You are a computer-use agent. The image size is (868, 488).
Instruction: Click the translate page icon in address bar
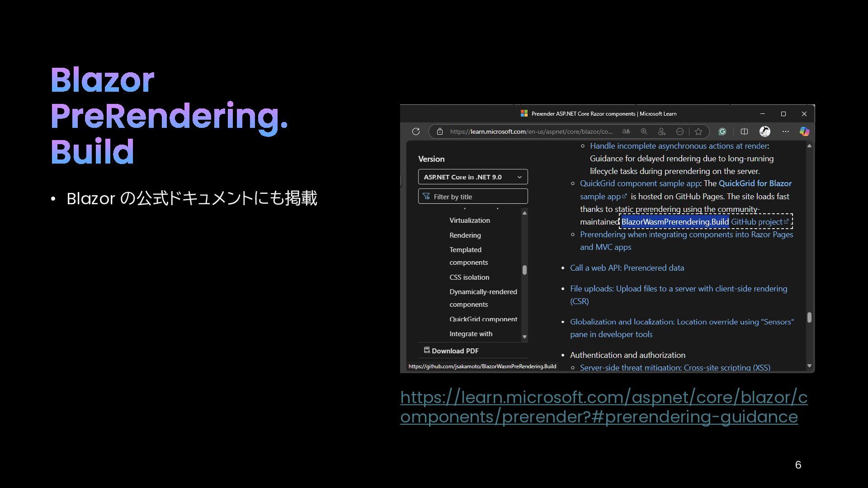click(x=626, y=131)
